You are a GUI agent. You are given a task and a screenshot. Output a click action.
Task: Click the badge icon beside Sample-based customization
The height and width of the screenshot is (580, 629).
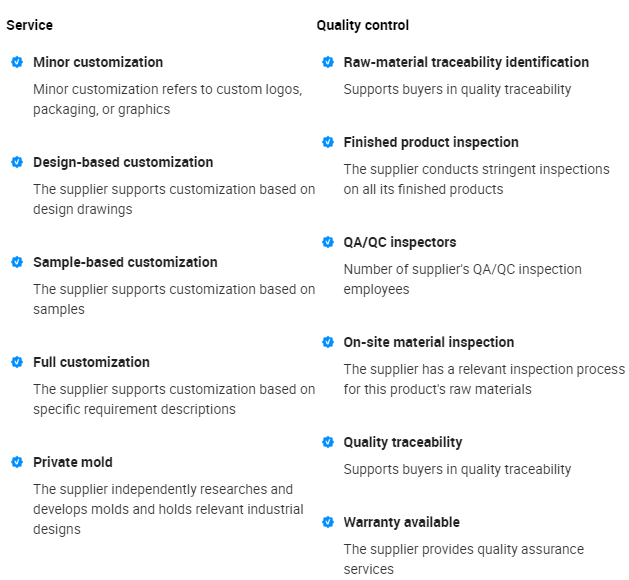coord(17,262)
